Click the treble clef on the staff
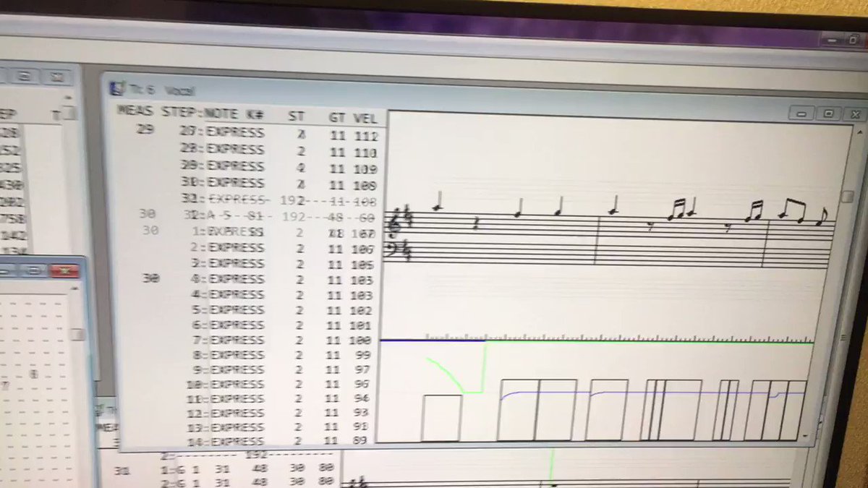 tap(394, 221)
